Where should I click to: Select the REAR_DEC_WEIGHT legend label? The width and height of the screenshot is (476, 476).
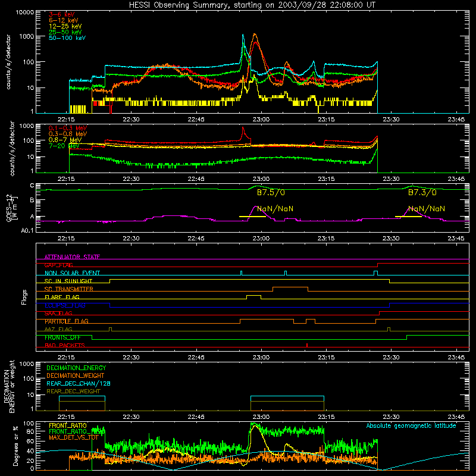point(73,392)
